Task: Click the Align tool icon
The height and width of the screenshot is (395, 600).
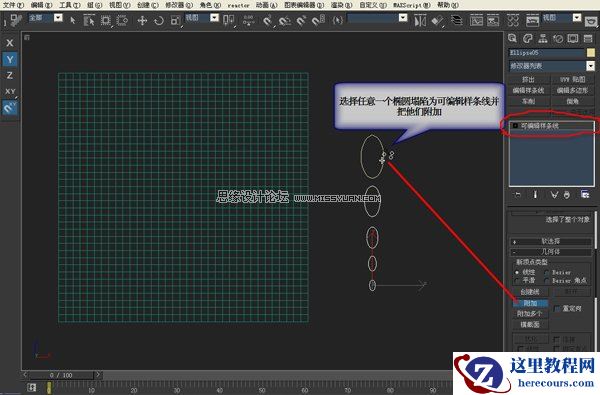Action: tap(437, 20)
